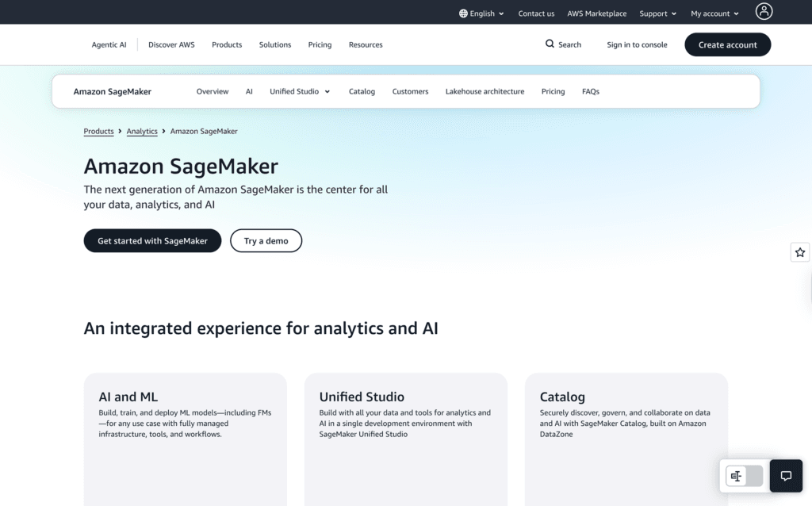
Task: Open the Resources menu
Action: [366, 44]
